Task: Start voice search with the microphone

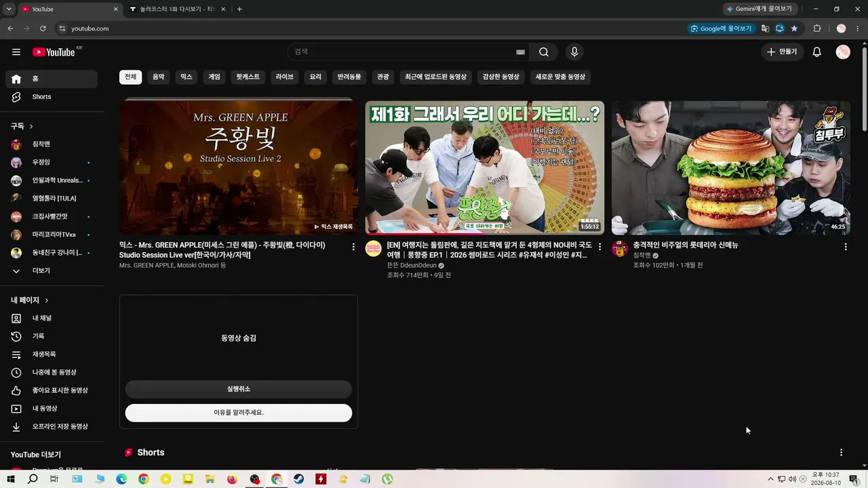Action: tap(574, 52)
